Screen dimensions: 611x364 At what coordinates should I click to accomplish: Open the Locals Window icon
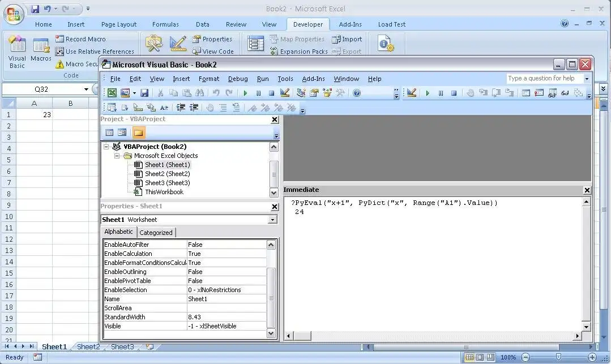(525, 93)
